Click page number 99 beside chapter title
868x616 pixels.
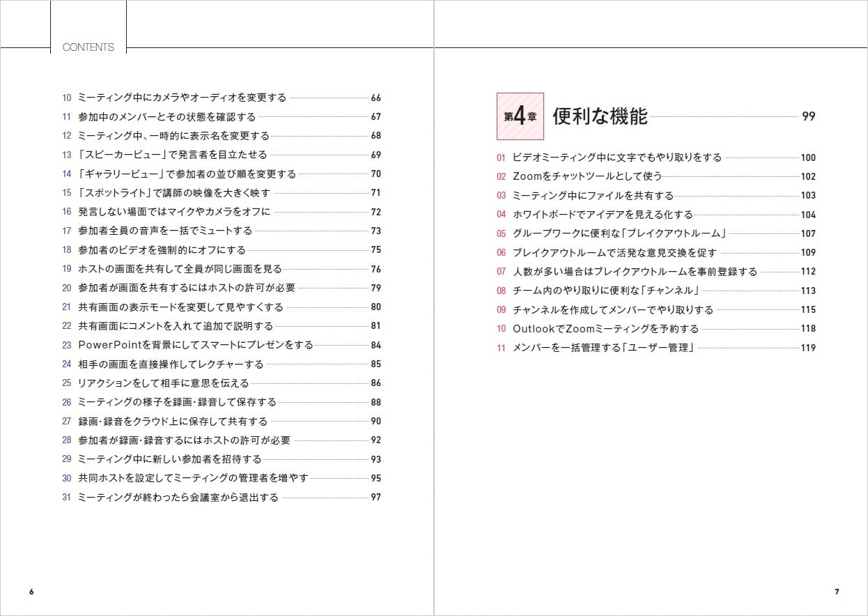pos(808,117)
